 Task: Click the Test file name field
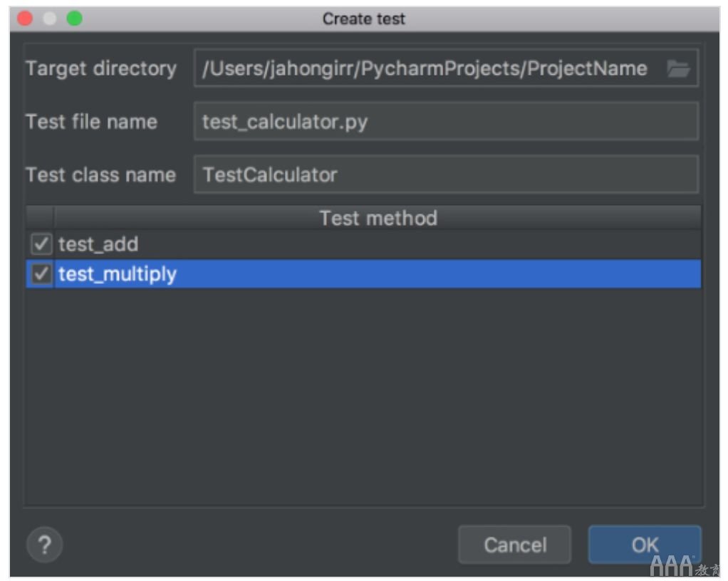point(446,122)
